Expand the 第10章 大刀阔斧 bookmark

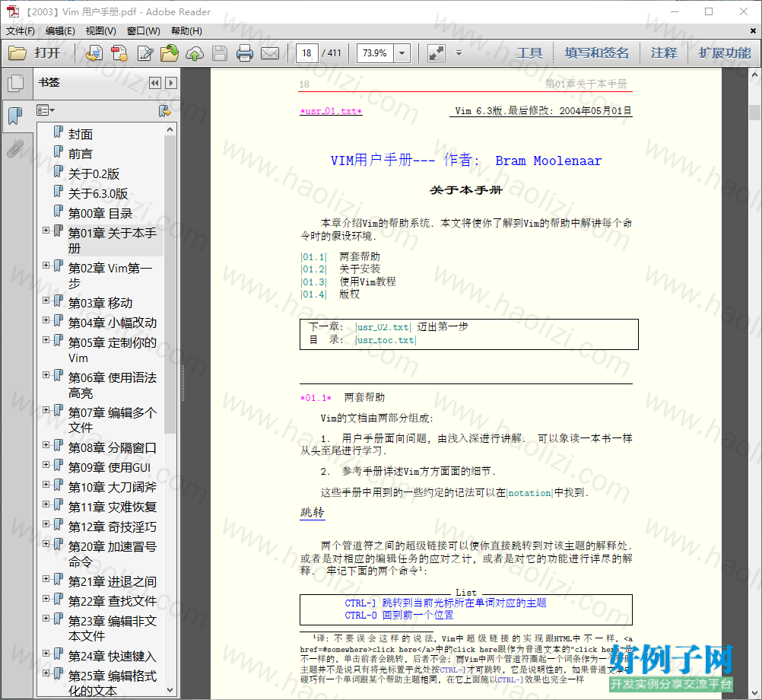(x=46, y=484)
